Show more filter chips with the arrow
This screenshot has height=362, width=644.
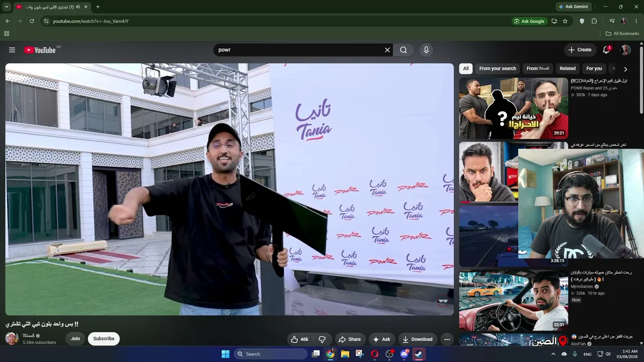(625, 69)
